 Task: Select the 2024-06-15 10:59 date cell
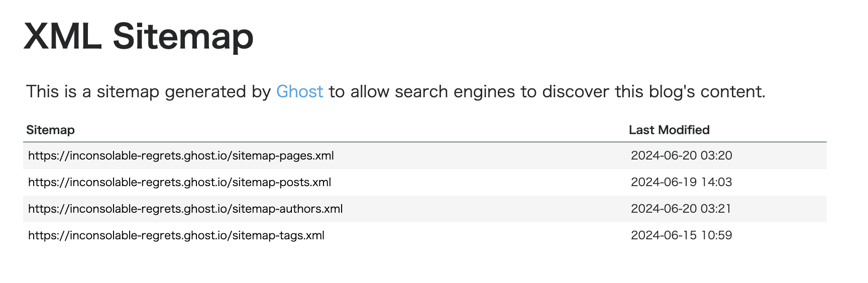click(x=682, y=235)
